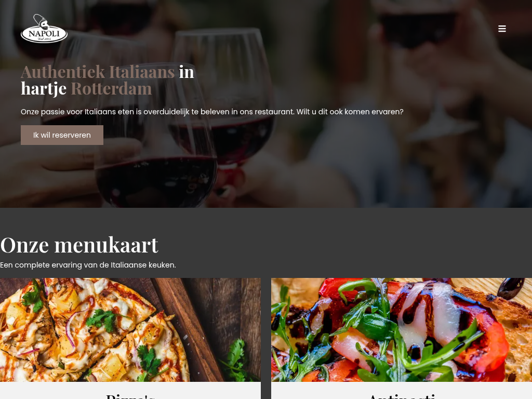Click the 'Onze passie voor Italiaans eten' paragraph

[x=212, y=112]
